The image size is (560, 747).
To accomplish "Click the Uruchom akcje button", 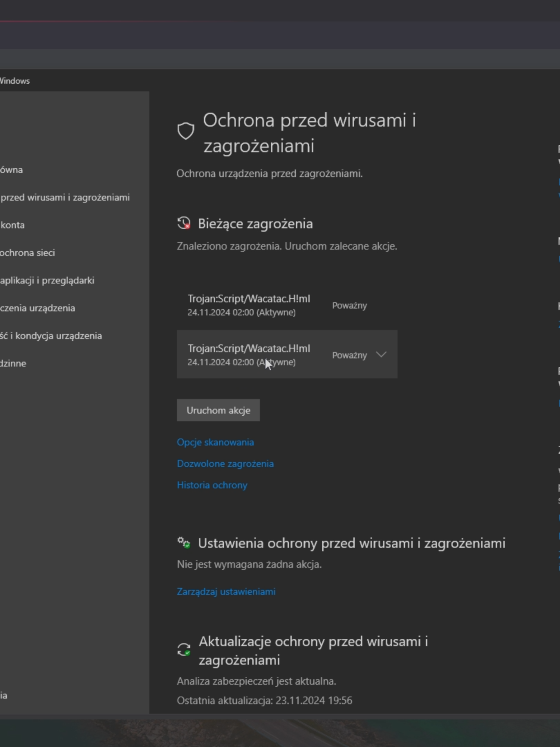I will pos(218,410).
